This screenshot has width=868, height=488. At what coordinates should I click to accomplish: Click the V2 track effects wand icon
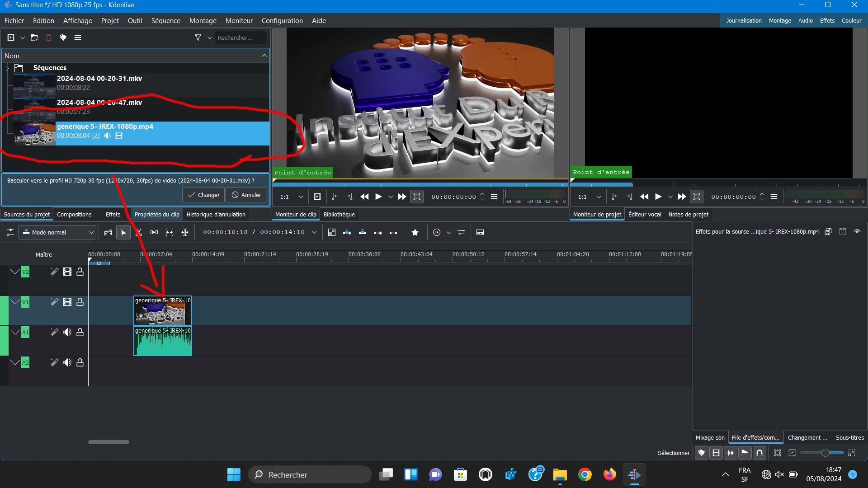tap(54, 272)
